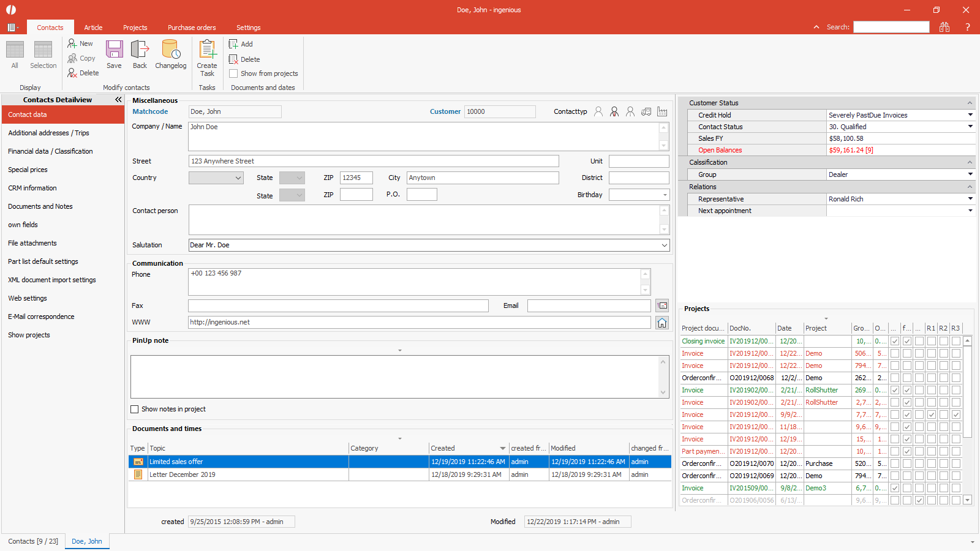
Task: Click the Create Task icon
Action: tap(207, 58)
